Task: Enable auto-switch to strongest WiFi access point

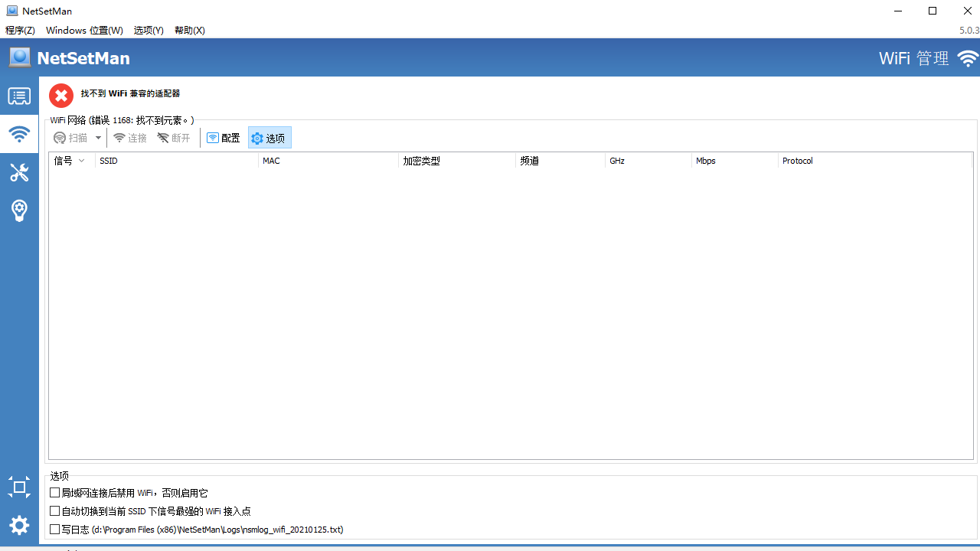Action: click(x=54, y=511)
